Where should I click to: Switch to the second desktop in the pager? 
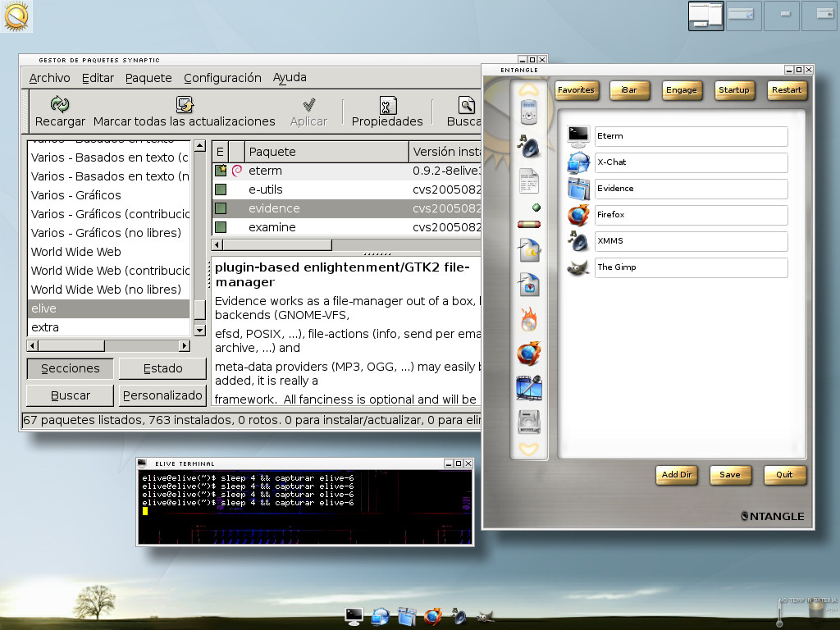point(744,15)
